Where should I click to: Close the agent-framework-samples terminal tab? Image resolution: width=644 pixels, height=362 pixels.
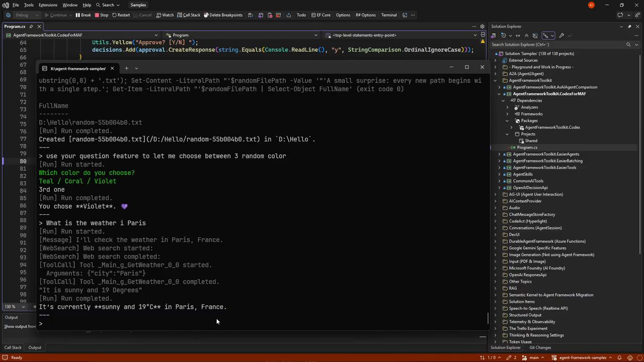point(112,68)
